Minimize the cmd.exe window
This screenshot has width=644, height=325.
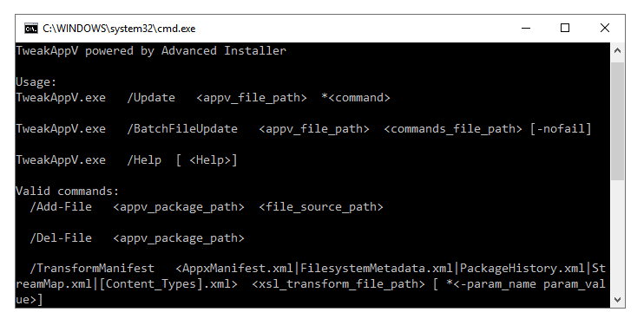point(526,28)
